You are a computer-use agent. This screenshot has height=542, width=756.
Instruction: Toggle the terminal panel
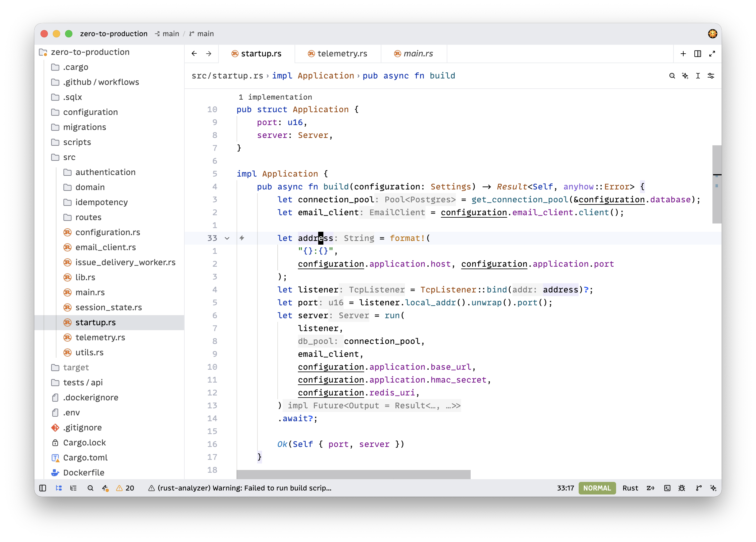[667, 488]
